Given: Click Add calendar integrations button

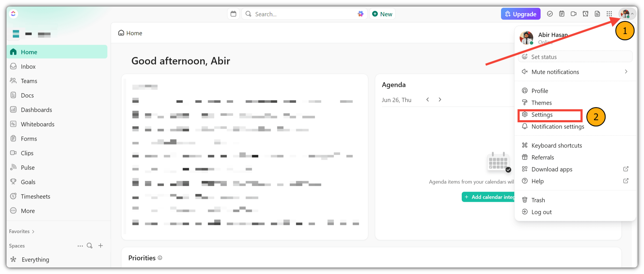Looking at the screenshot, I should pos(489,197).
